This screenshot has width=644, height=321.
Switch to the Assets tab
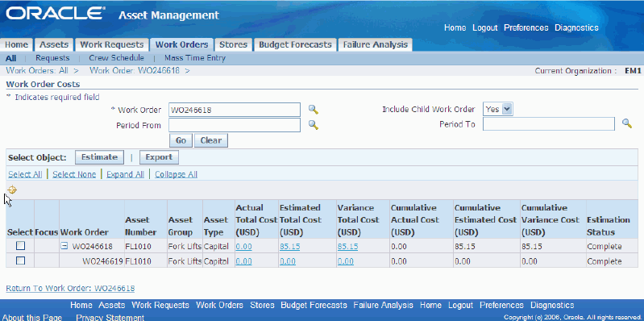(x=54, y=45)
